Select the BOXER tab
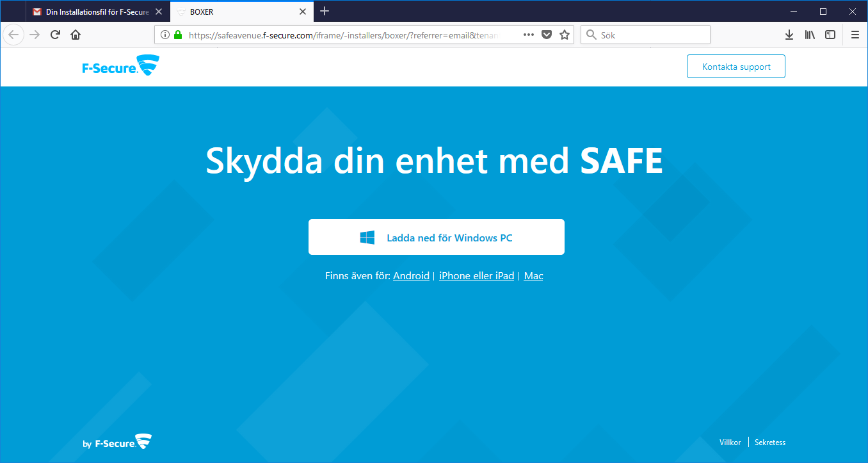868x463 pixels. 242,12
